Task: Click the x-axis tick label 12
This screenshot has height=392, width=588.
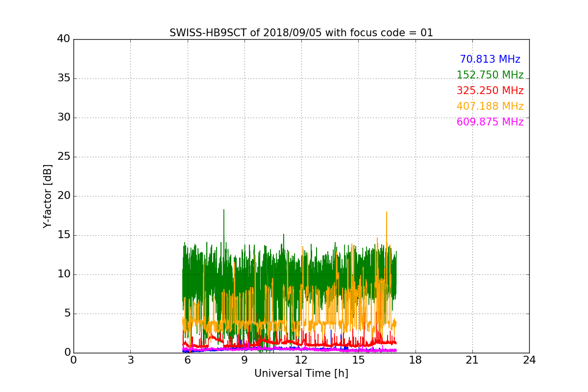Action: tap(301, 360)
